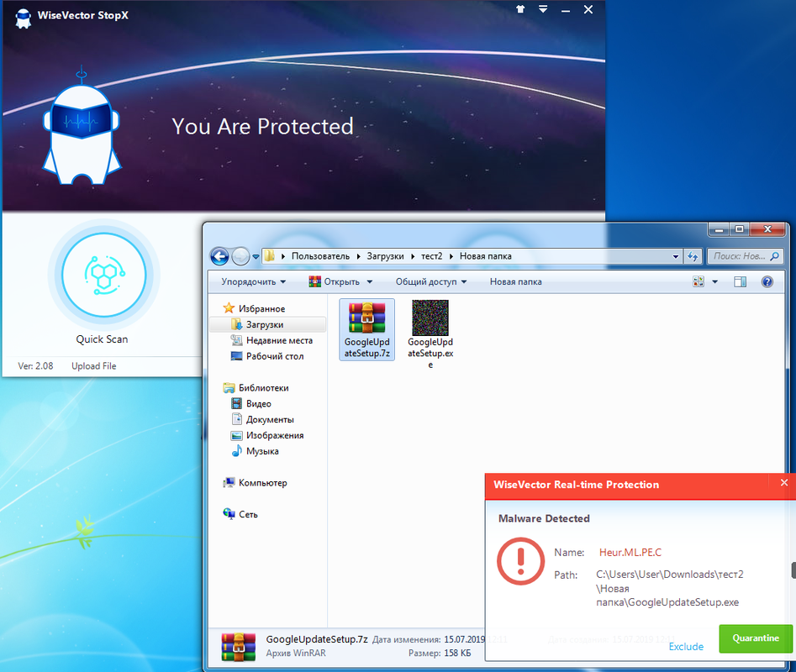Click the WiseVector StopX robot logo in title bar
This screenshot has height=672, width=796.
(x=23, y=18)
